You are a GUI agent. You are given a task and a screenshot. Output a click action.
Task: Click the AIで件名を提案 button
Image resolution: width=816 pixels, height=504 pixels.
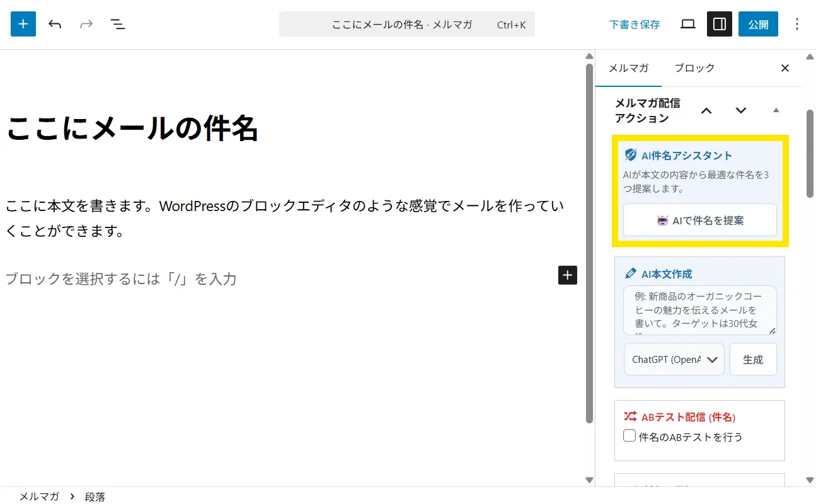(699, 220)
